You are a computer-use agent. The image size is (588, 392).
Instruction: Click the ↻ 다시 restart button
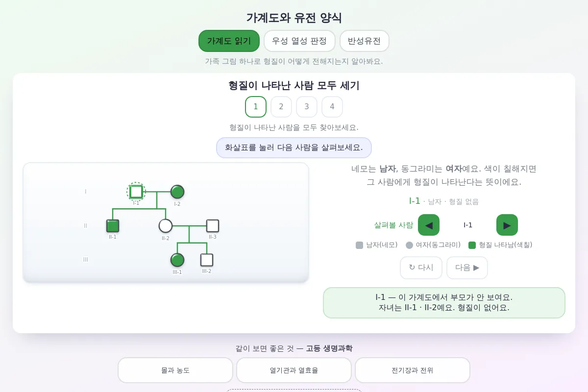point(421,268)
